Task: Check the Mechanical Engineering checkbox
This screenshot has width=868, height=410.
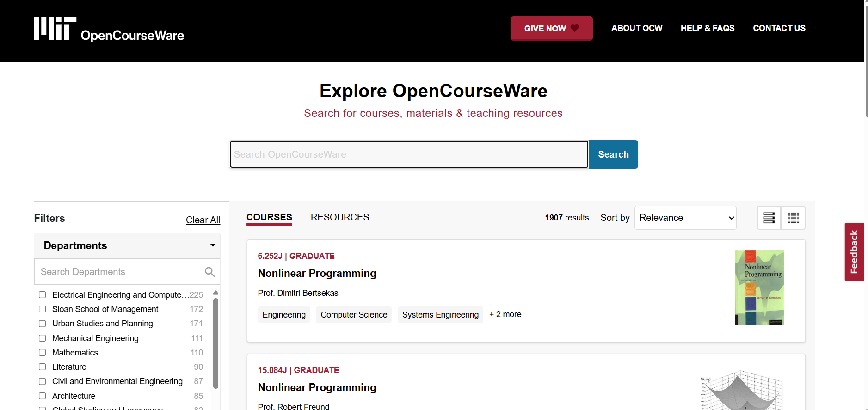Action: point(43,338)
